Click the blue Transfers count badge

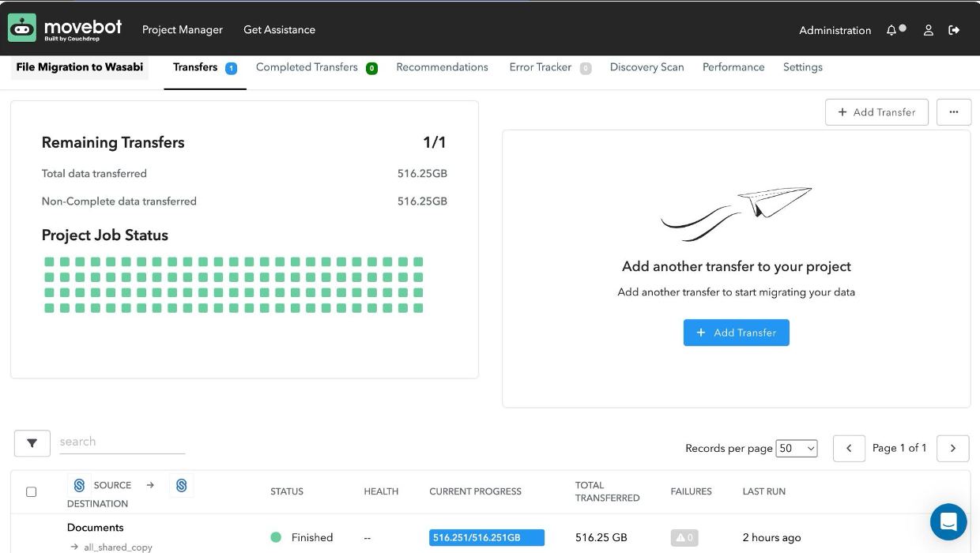click(231, 68)
